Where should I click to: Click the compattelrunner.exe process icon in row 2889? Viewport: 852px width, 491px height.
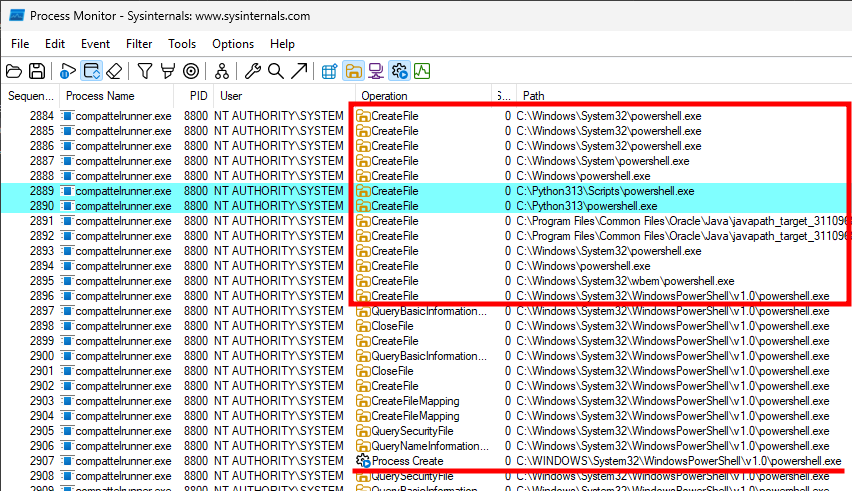point(67,191)
